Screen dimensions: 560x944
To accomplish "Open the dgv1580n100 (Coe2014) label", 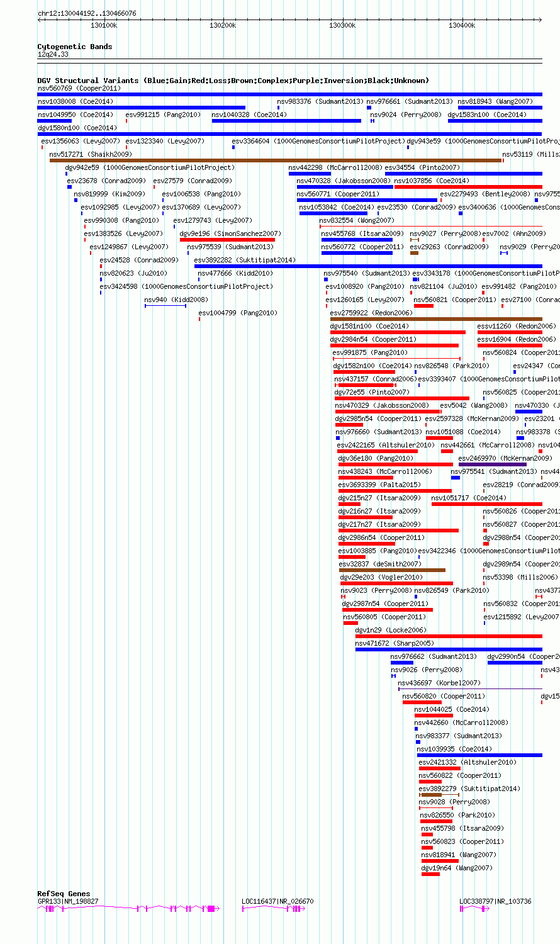I will pyautogui.click(x=77, y=128).
